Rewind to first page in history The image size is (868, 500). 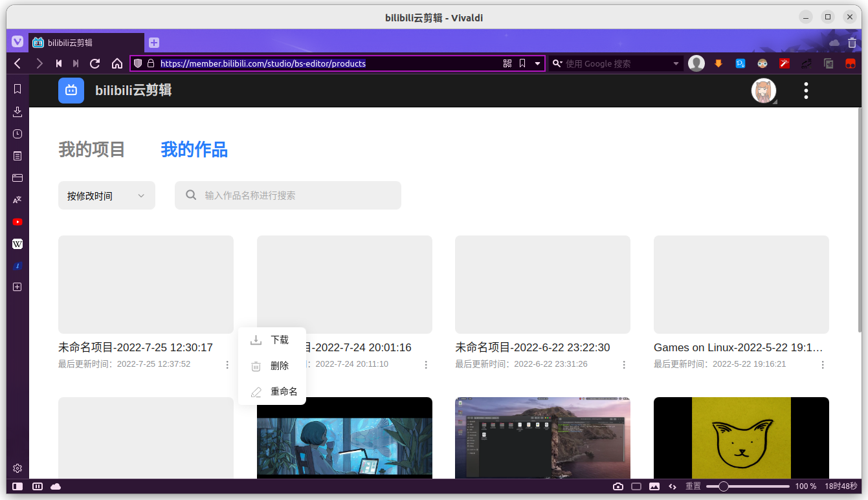click(x=59, y=63)
